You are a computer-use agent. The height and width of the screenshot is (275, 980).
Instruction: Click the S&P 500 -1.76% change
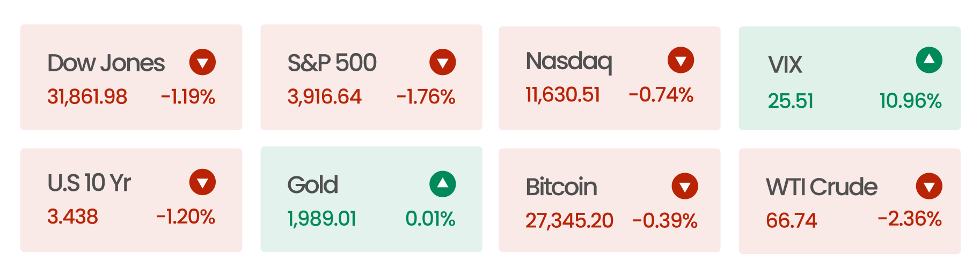coord(426,97)
